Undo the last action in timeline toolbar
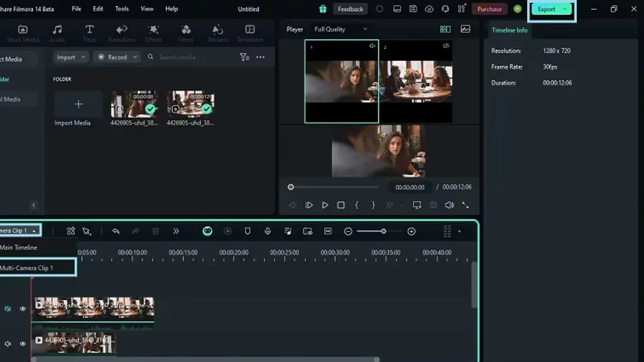The width and height of the screenshot is (644, 362). (x=115, y=231)
